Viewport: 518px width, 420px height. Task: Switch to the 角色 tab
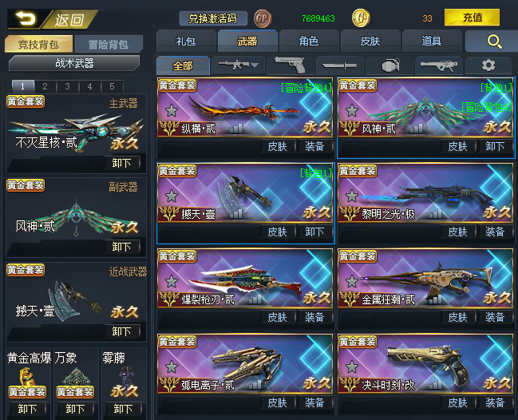(x=309, y=41)
